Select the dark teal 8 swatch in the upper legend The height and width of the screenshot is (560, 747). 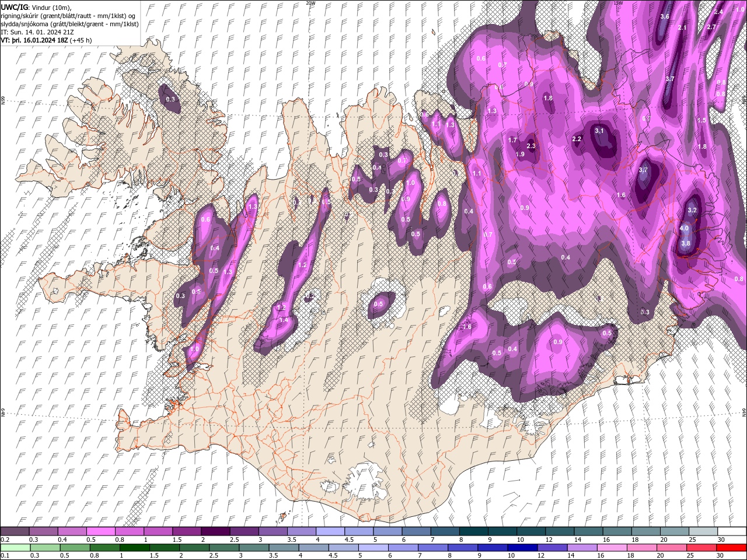click(x=473, y=531)
